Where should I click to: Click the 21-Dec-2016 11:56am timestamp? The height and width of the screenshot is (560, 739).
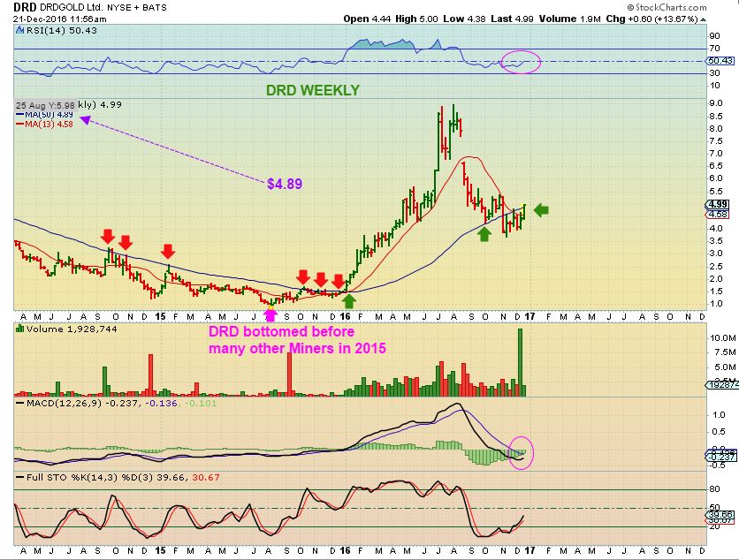point(59,19)
